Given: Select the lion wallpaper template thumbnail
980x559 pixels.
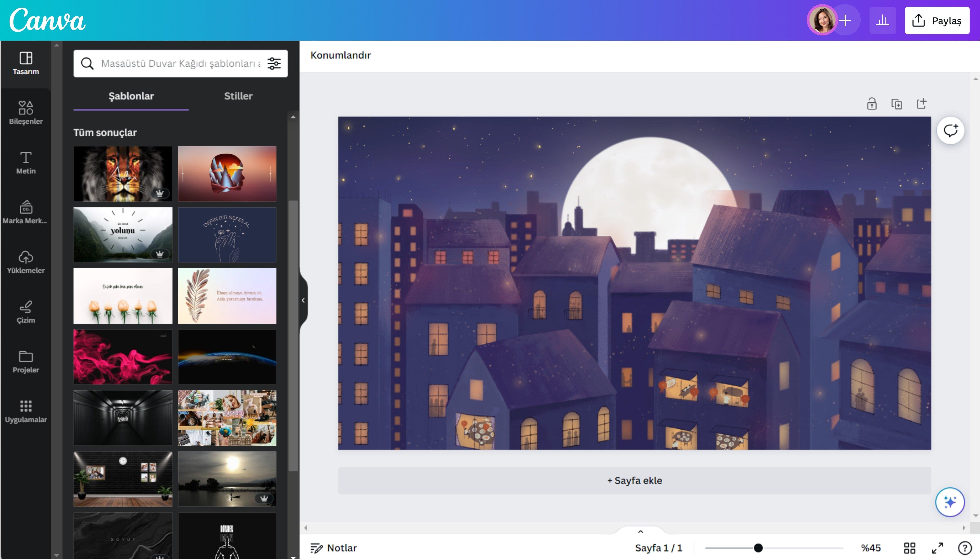Looking at the screenshot, I should (123, 174).
